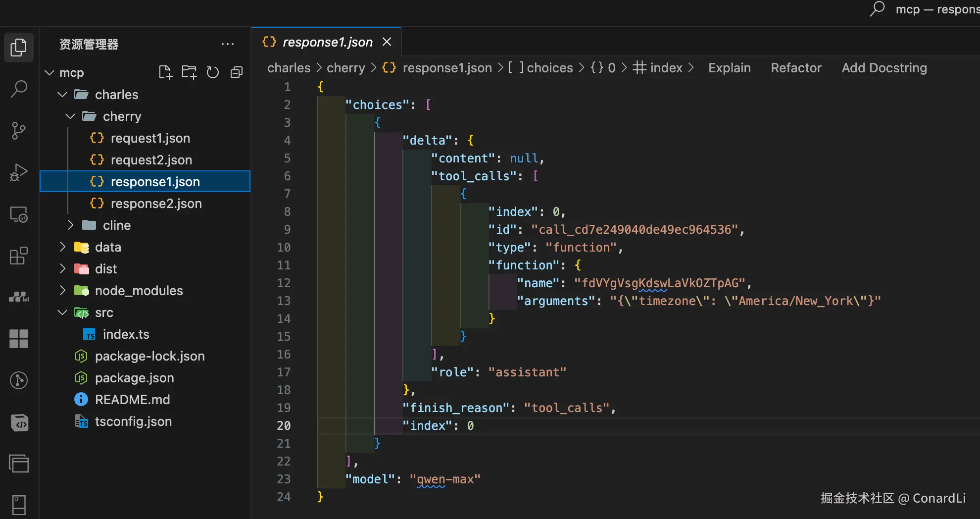Open the Extensions view
The height and width of the screenshot is (519, 980).
pyautogui.click(x=19, y=256)
